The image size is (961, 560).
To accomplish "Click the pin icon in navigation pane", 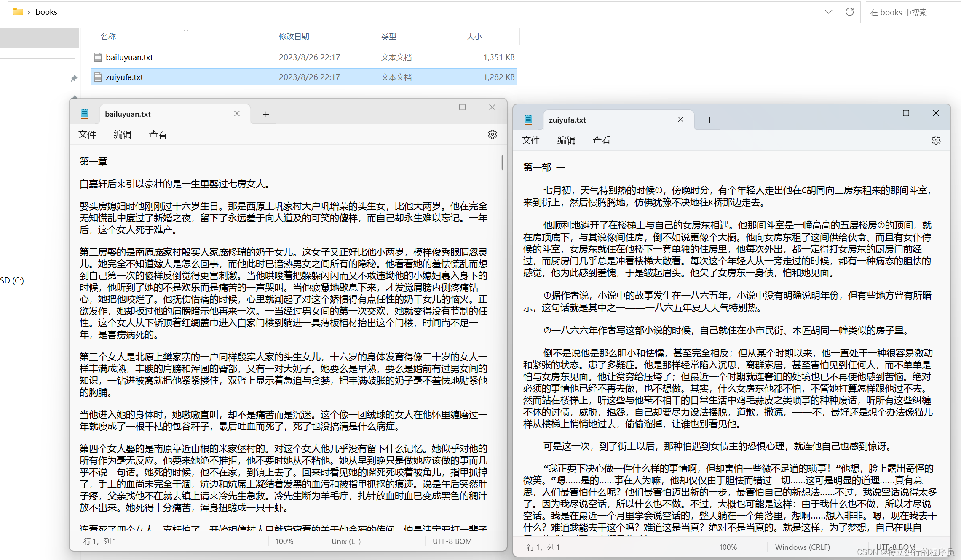I will tap(74, 78).
